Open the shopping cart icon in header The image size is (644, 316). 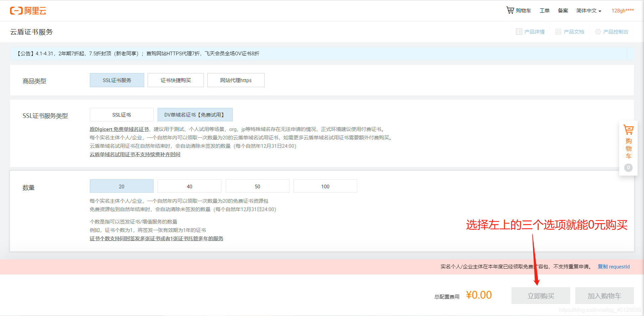point(510,10)
